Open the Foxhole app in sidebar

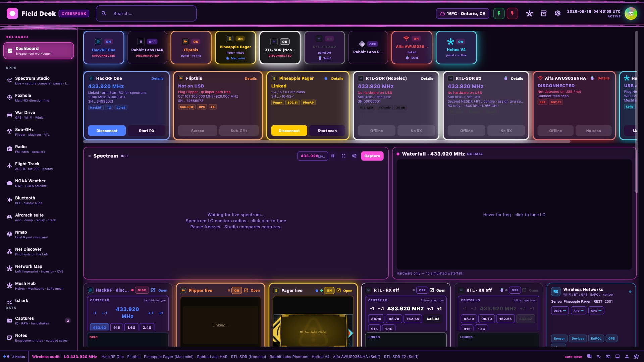coord(39,98)
